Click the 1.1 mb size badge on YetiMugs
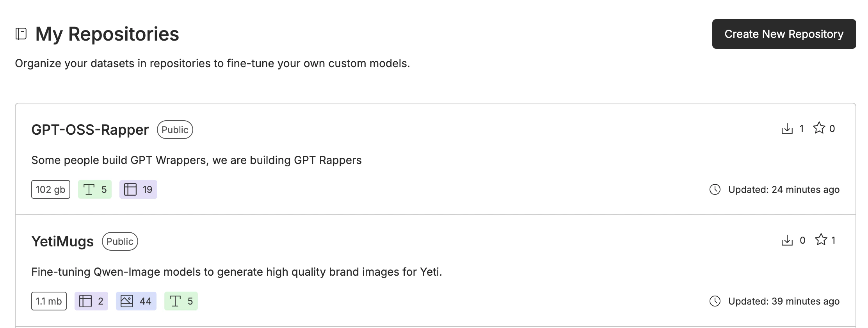Screen dimensions: 868x328 tap(48, 301)
